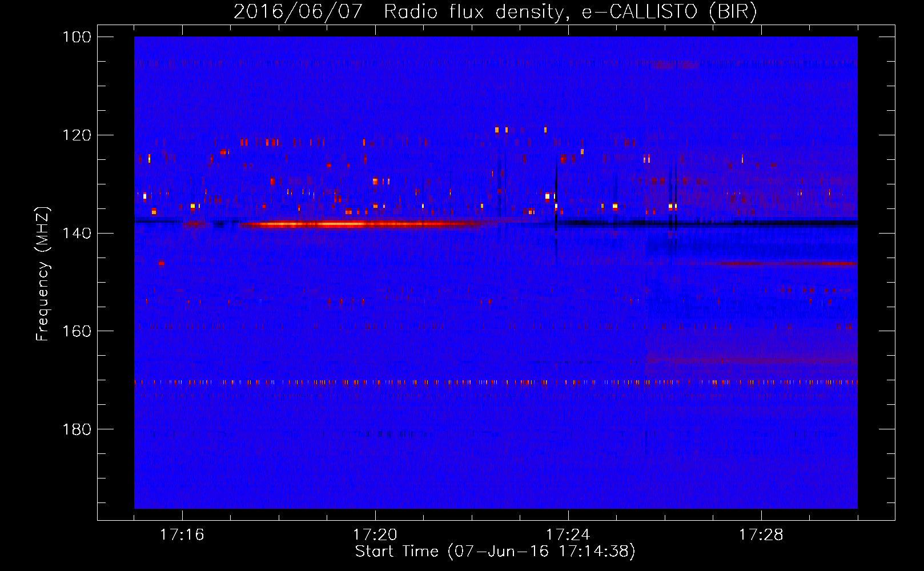Image resolution: width=924 pixels, height=571 pixels.
Task: Click the dotted interference line near 170 MHz
Action: [x=496, y=382]
